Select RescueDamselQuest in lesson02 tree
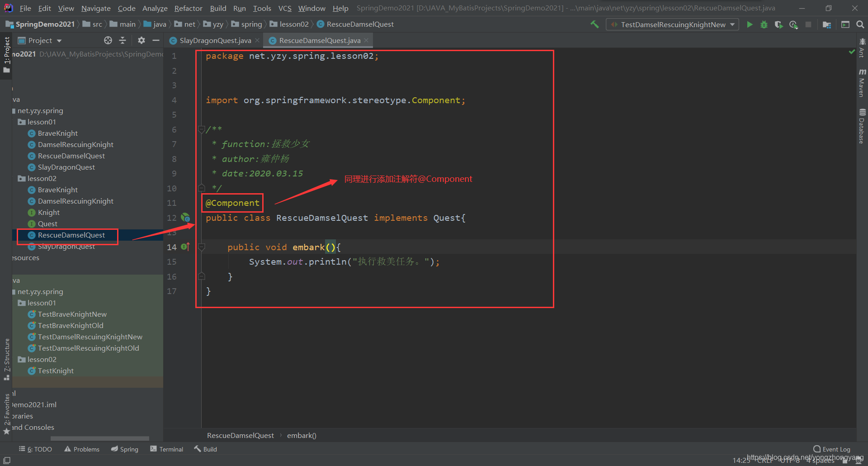The image size is (868, 466). 67,235
